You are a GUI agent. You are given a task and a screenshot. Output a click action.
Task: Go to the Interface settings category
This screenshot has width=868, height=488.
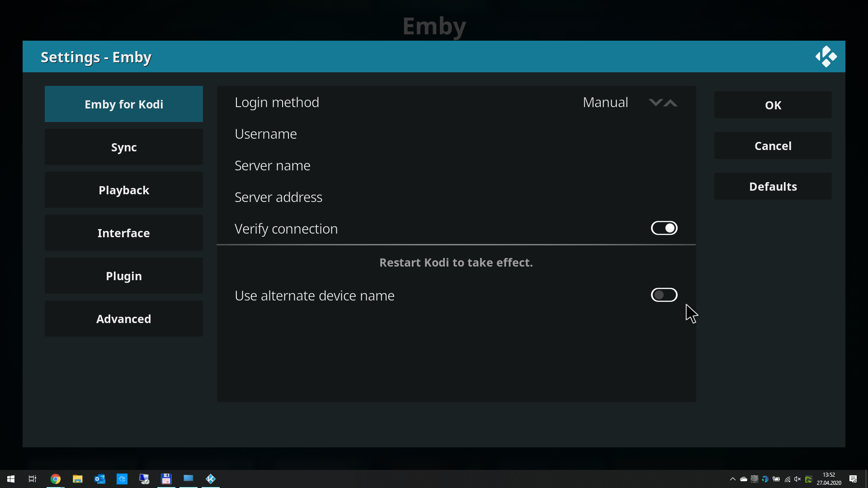point(124,233)
